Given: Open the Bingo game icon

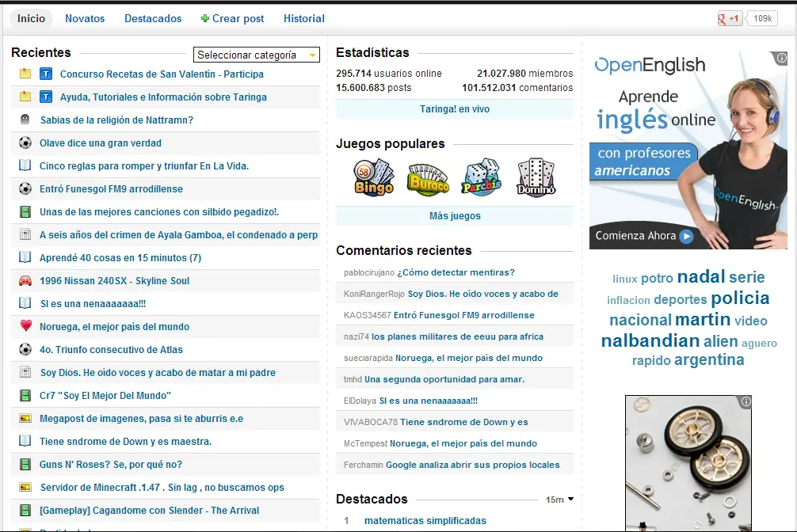Looking at the screenshot, I should tap(374, 177).
